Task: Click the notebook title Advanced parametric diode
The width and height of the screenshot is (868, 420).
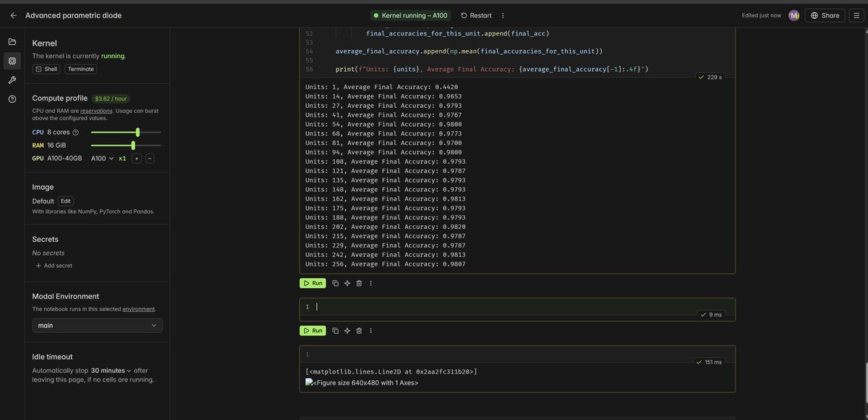Action: click(x=73, y=15)
